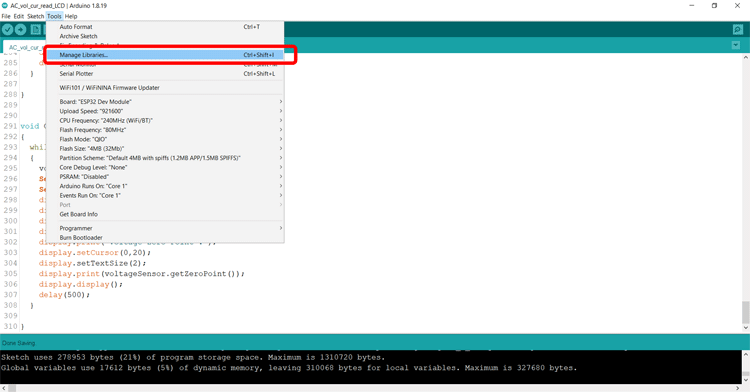
Task: Click "Sketch uses 278953 bytes" console line
Action: pyautogui.click(x=193, y=358)
